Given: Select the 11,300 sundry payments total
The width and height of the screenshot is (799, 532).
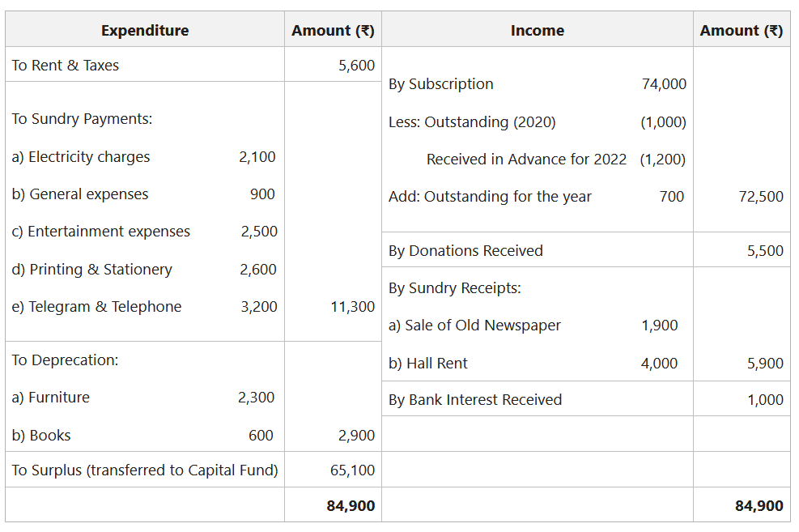Looking at the screenshot, I should coord(352,307).
